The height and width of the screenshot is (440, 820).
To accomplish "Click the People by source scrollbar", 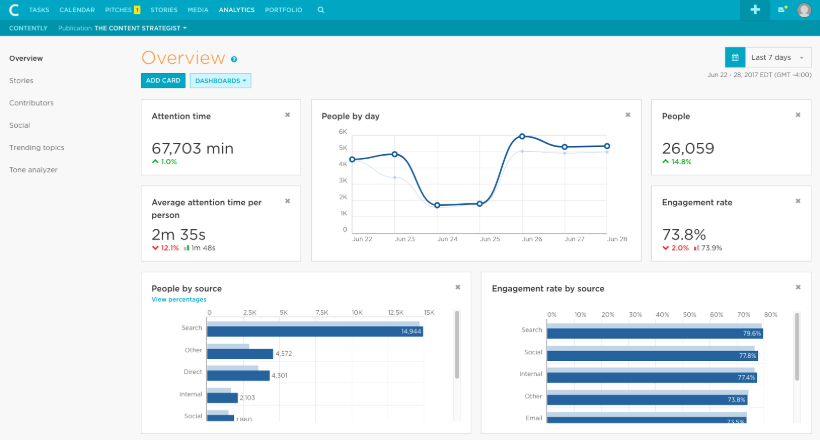I will [458, 345].
